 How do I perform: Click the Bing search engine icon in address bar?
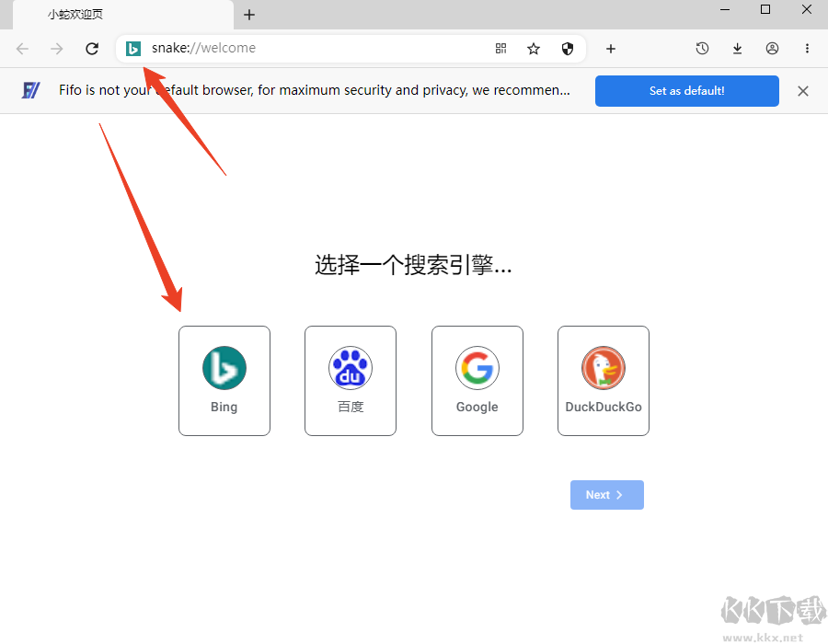[x=133, y=49]
